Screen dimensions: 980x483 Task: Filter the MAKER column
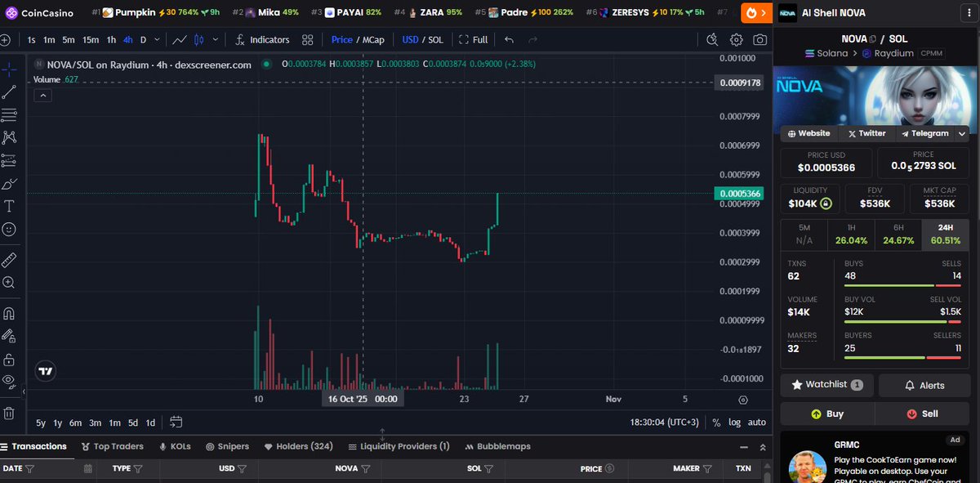pyautogui.click(x=706, y=469)
